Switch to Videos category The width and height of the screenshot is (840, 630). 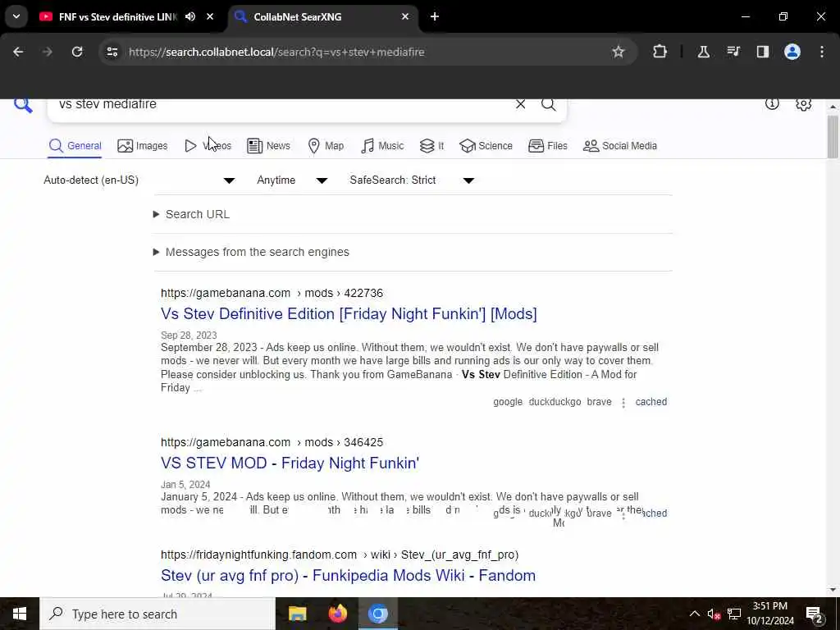tap(208, 146)
